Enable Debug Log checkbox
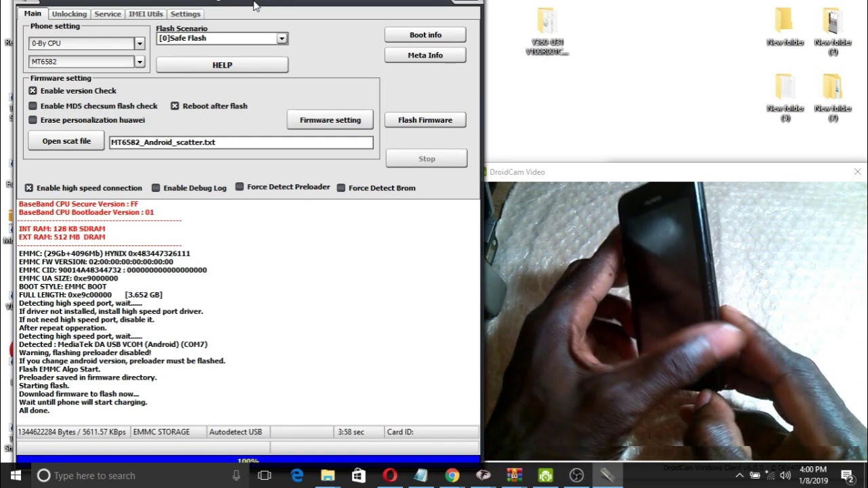This screenshot has height=488, width=868. click(x=156, y=188)
